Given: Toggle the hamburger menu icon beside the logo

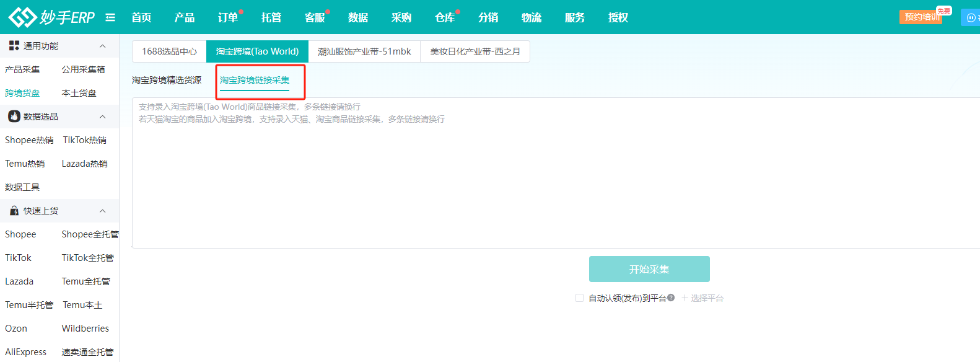Looking at the screenshot, I should [x=110, y=17].
